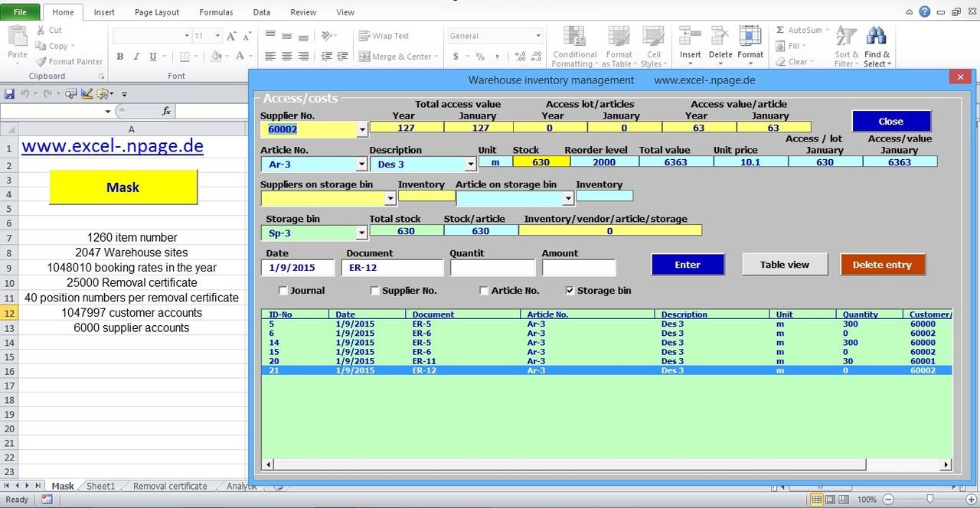
Task: Click the Cell Styles icon
Action: coord(653,37)
